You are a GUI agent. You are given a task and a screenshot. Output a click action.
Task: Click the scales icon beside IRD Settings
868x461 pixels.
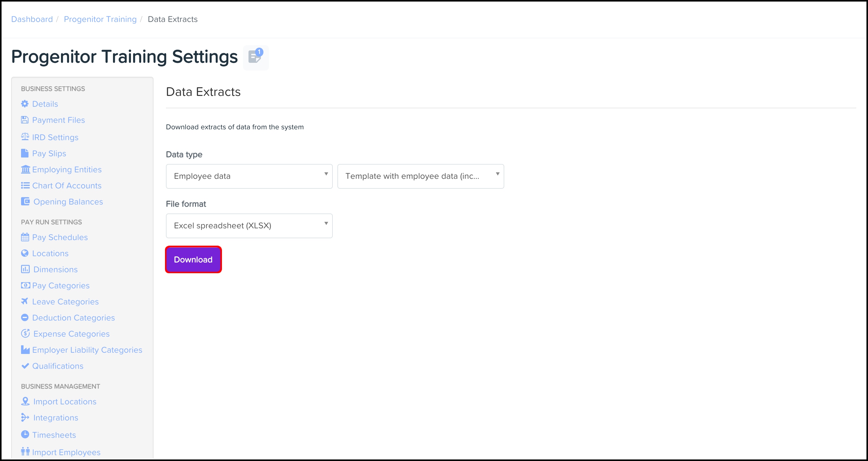coord(25,137)
